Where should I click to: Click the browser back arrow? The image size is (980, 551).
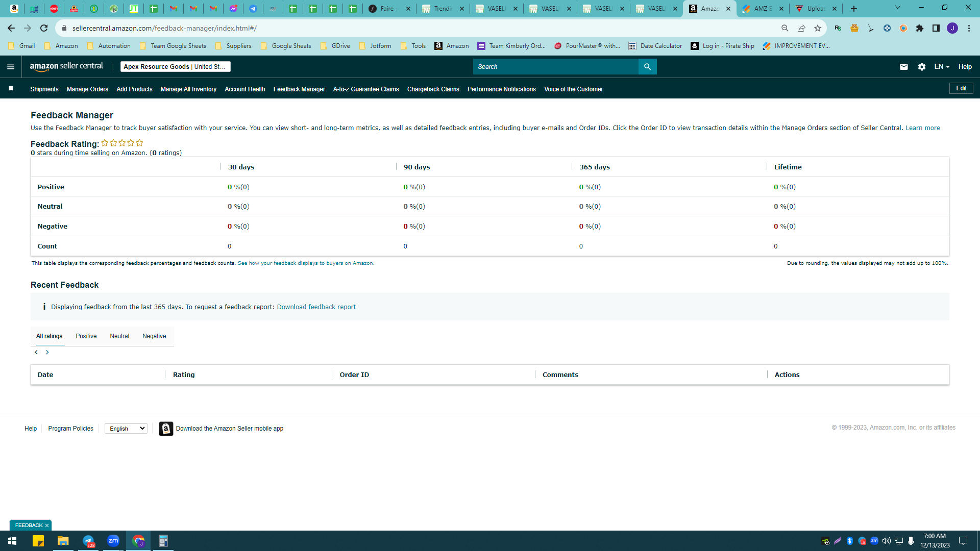click(x=11, y=28)
